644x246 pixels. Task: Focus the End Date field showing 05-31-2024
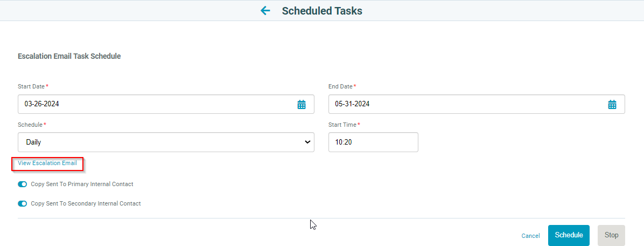click(x=477, y=104)
